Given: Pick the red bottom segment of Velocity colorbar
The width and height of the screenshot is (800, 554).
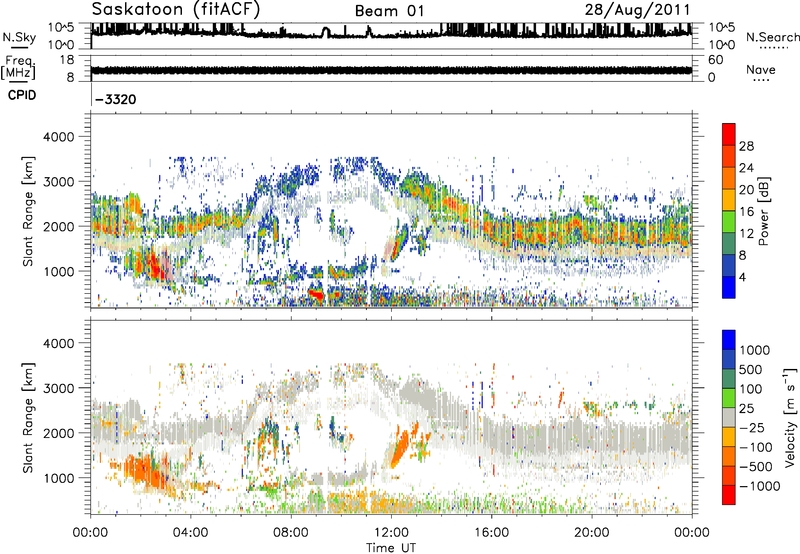Looking at the screenshot, I should tap(729, 495).
